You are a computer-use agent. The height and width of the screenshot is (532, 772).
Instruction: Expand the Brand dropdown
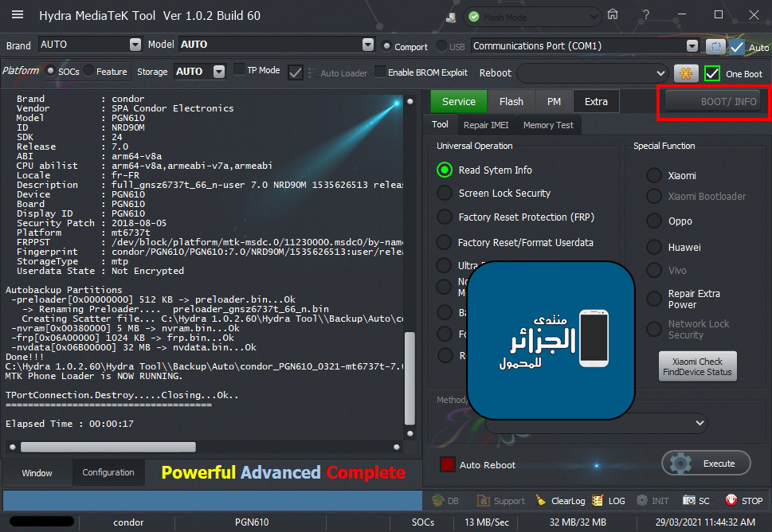tap(135, 45)
